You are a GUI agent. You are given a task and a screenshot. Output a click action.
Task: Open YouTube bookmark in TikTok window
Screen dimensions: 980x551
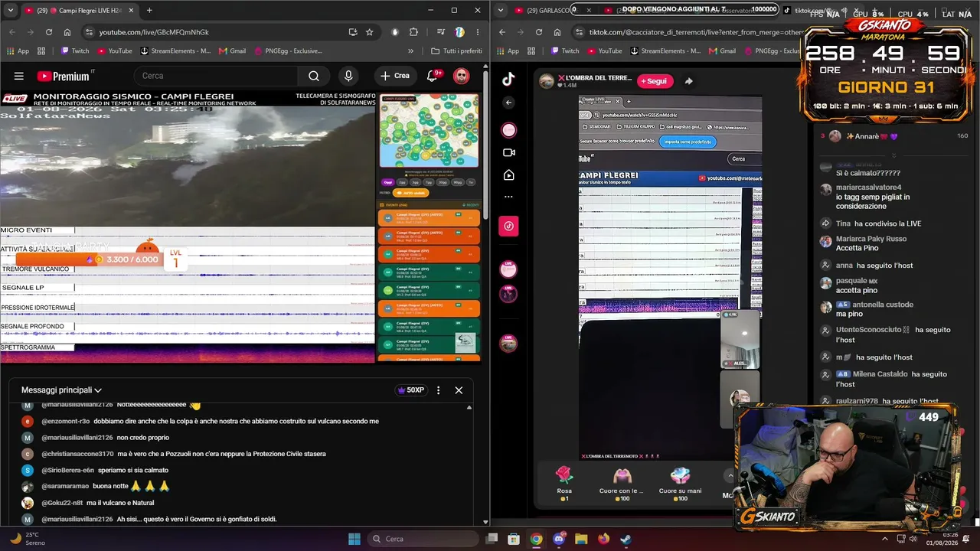point(604,51)
